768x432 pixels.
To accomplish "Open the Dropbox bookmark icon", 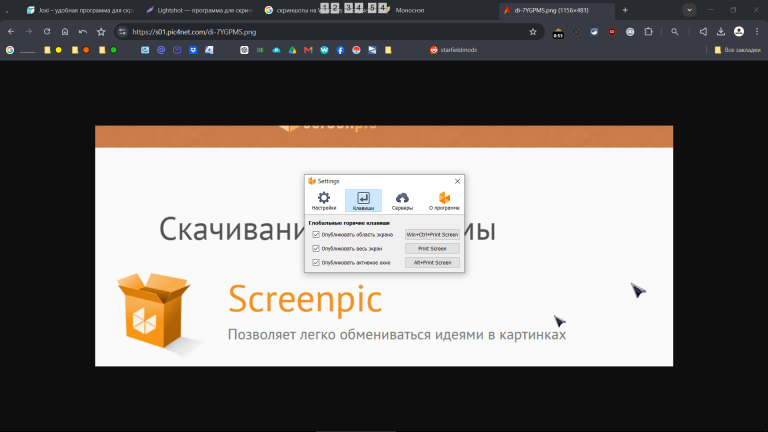I will click(x=193, y=50).
